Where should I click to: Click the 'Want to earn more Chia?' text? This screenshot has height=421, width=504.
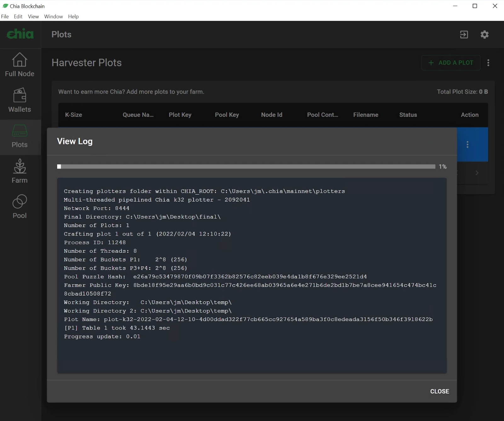(x=131, y=92)
